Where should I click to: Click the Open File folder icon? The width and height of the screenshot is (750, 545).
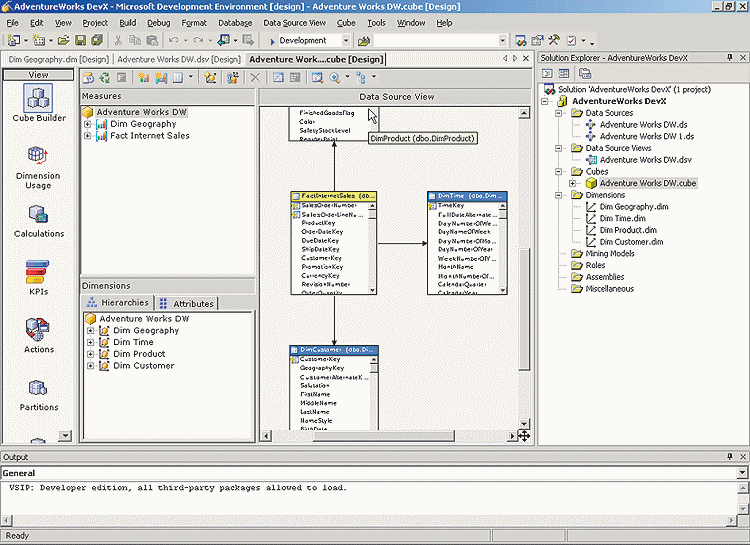(64, 41)
